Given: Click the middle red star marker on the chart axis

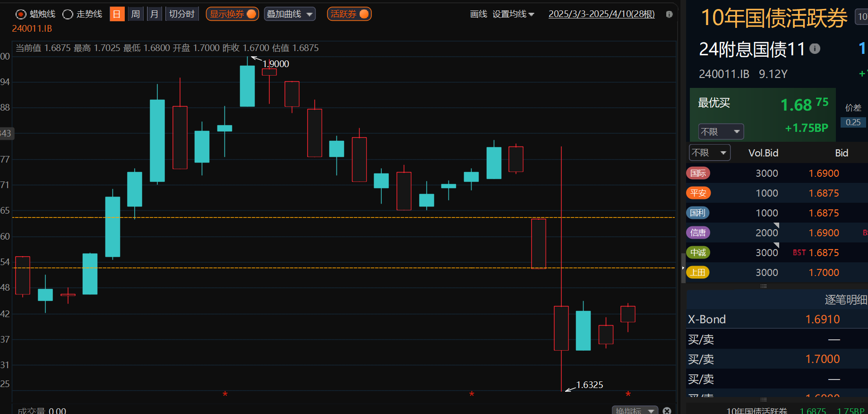Looking at the screenshot, I should pyautogui.click(x=472, y=394).
